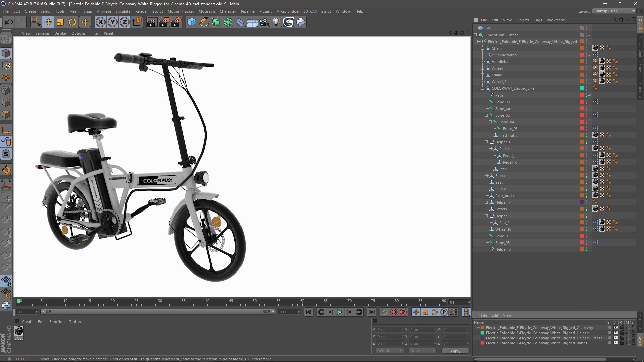Image resolution: width=644 pixels, height=362 pixels.
Task: Open the MoGraph array icon
Action: (228, 22)
